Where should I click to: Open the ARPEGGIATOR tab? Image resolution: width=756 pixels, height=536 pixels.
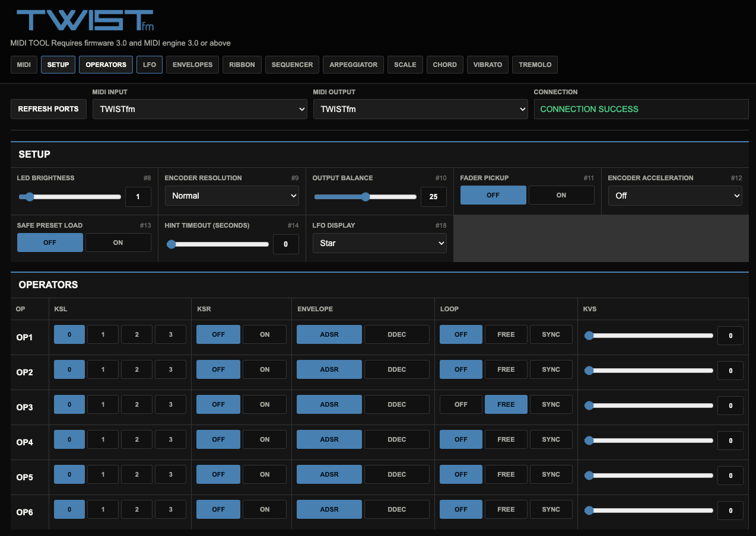tap(354, 65)
